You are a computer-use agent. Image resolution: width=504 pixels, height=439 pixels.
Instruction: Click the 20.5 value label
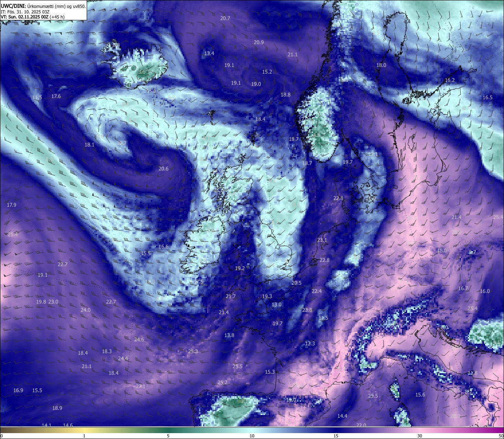pos(296,283)
